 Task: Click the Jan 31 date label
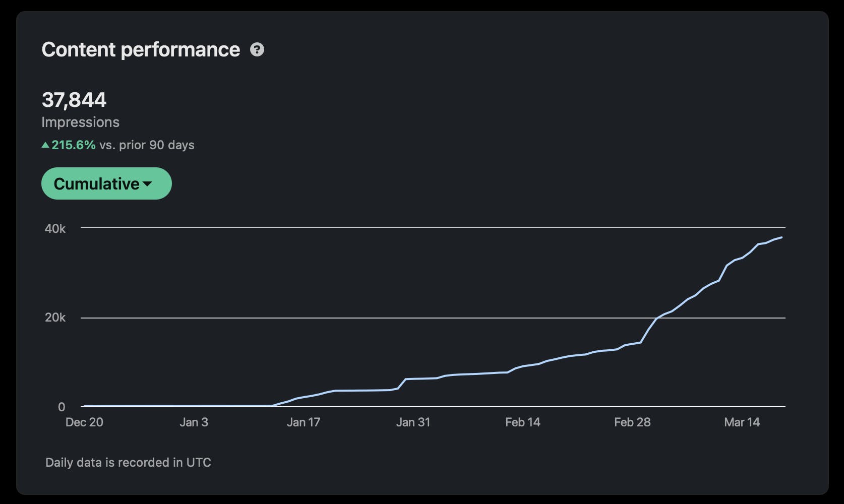pyautogui.click(x=413, y=422)
